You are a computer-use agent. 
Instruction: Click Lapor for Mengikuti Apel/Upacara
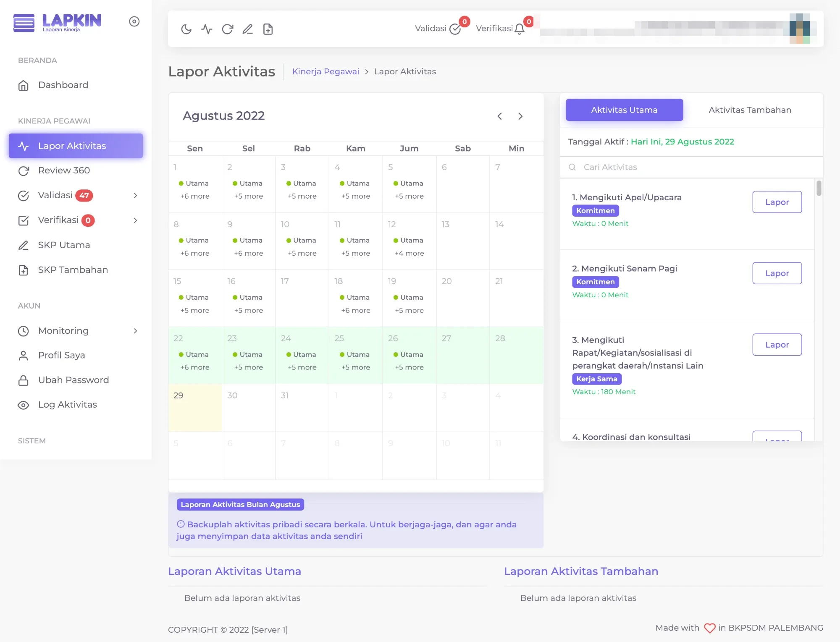[777, 202]
